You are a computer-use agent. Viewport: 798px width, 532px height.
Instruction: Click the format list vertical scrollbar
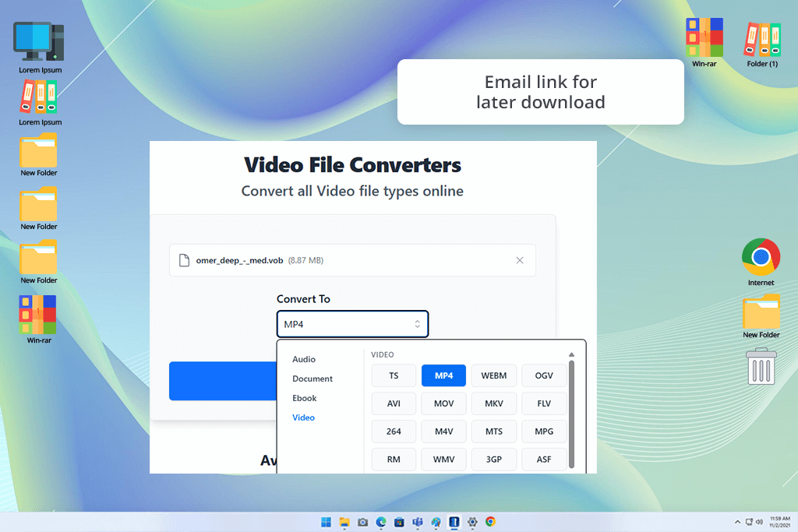[571, 414]
